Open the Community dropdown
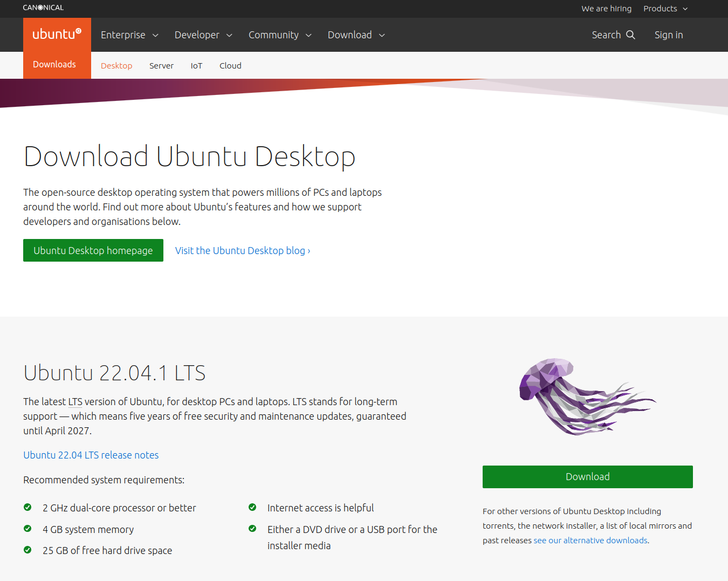The image size is (728, 581). pyautogui.click(x=280, y=35)
